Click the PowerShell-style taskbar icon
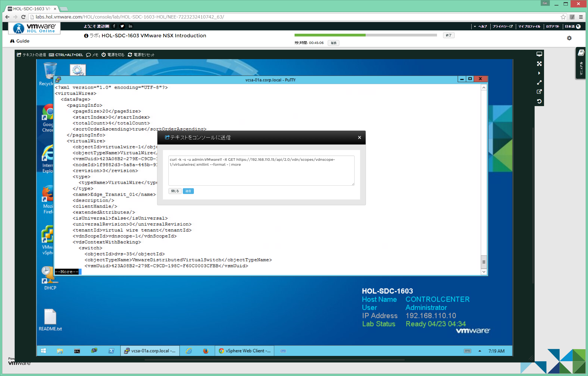 [111, 351]
